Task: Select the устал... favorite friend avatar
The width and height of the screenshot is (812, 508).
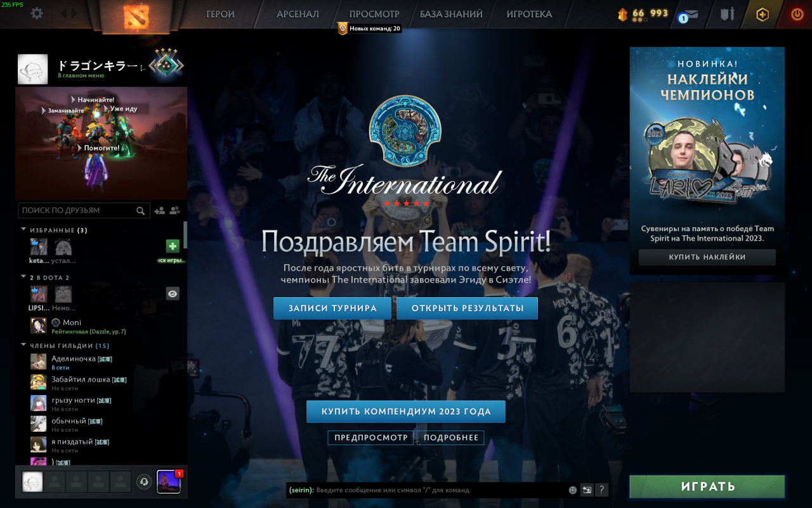Action: tap(63, 246)
